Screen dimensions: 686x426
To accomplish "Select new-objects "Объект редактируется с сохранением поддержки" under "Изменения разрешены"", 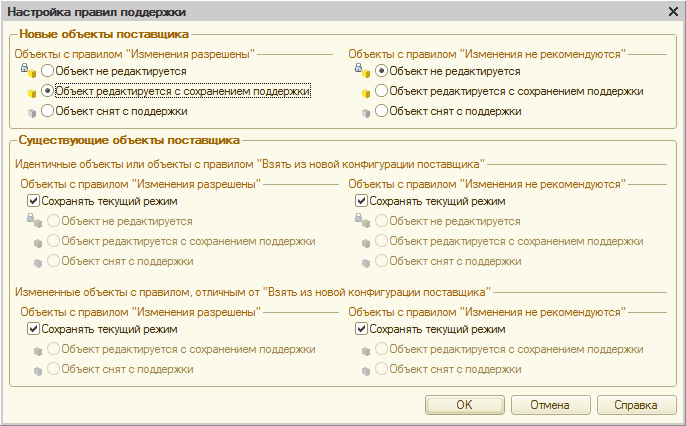I will 48,91.
